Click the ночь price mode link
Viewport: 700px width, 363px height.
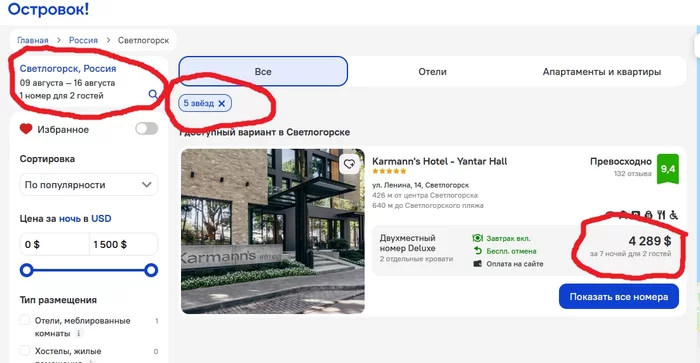(x=70, y=218)
